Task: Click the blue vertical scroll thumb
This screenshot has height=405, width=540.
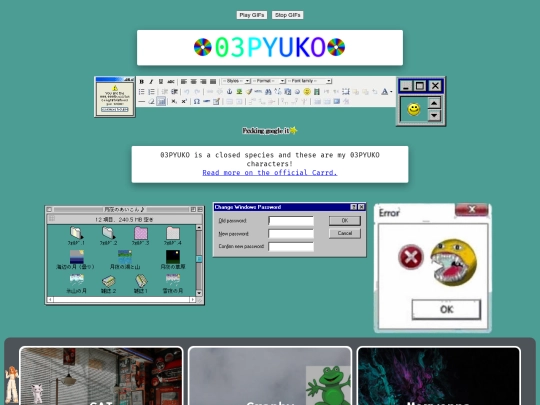Action: click(x=199, y=259)
